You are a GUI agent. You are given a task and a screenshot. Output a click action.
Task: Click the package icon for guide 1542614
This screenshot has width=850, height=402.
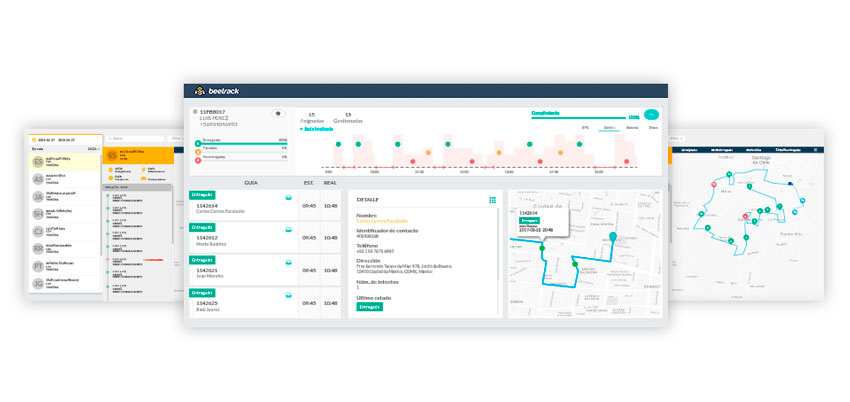[289, 197]
